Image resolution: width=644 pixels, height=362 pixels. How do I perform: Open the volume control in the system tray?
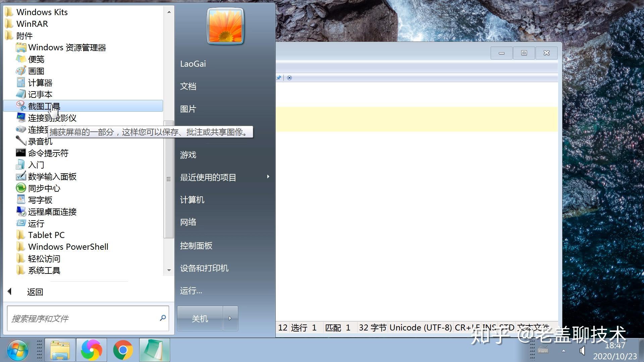[582, 351]
